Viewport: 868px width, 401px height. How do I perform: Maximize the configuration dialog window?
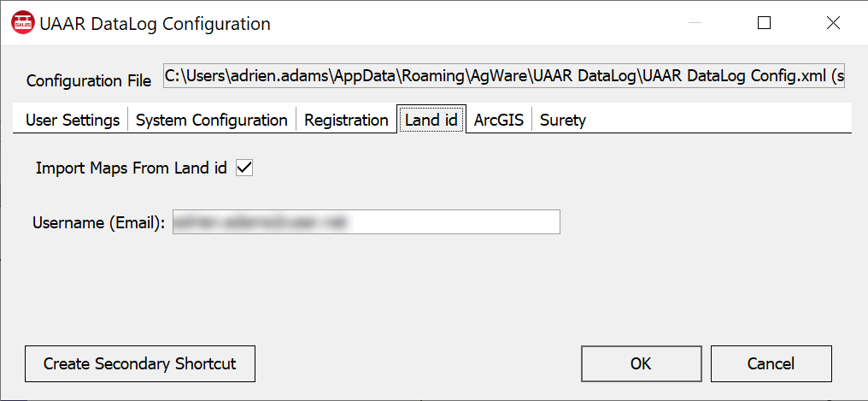pyautogui.click(x=764, y=23)
